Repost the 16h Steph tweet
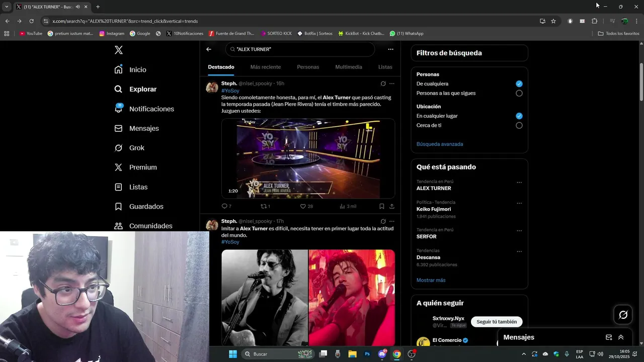Viewport: 644px width, 362px height. 265,206
